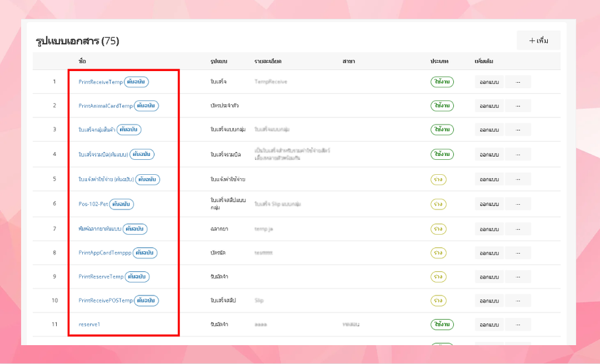
Task: Open PrintAnimalCardTemp document template
Action: point(105,106)
